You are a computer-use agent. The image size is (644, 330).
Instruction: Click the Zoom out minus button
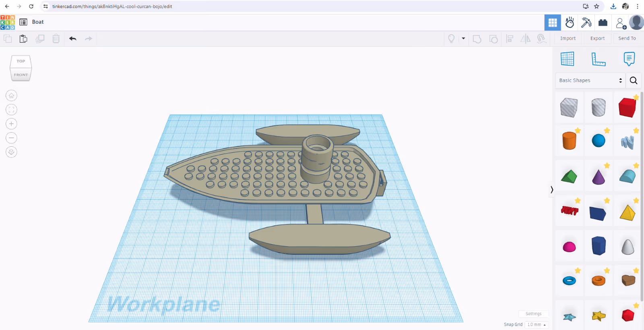11,138
